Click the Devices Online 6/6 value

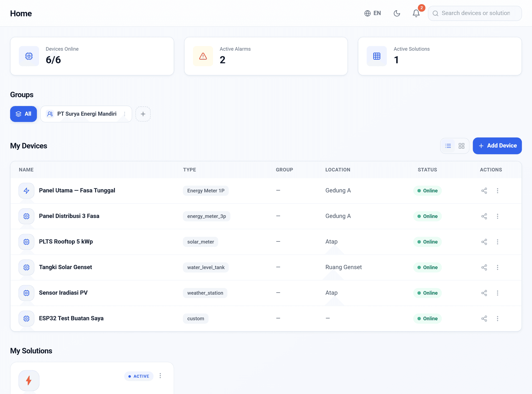pyautogui.click(x=53, y=60)
